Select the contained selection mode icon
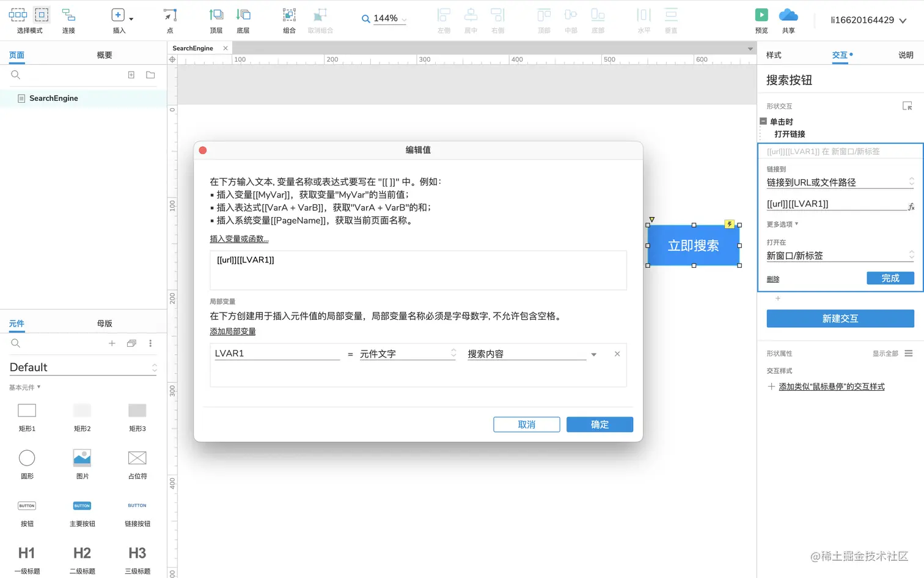The height and width of the screenshot is (578, 924). pos(42,15)
